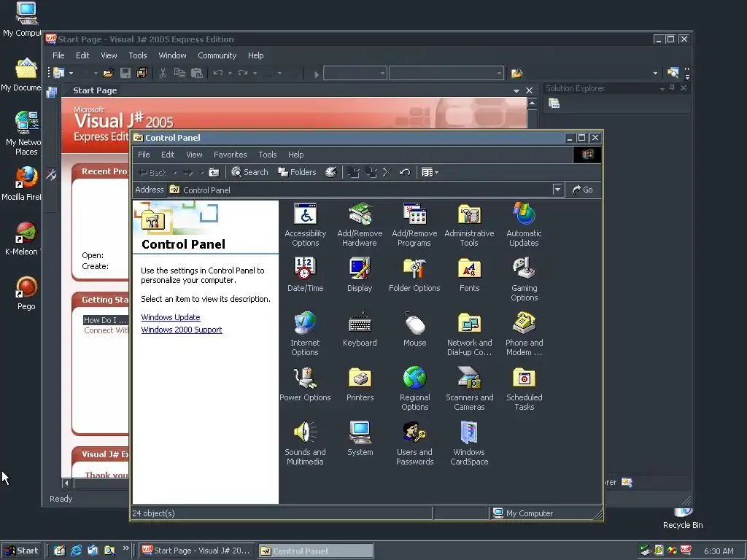Open Administrative Tools folder
The width and height of the screenshot is (747, 560).
pos(469,225)
